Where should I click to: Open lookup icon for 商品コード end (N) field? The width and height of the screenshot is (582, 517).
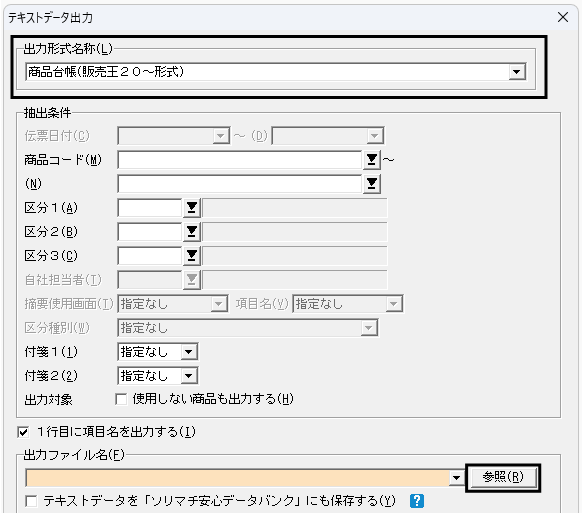[x=372, y=184]
